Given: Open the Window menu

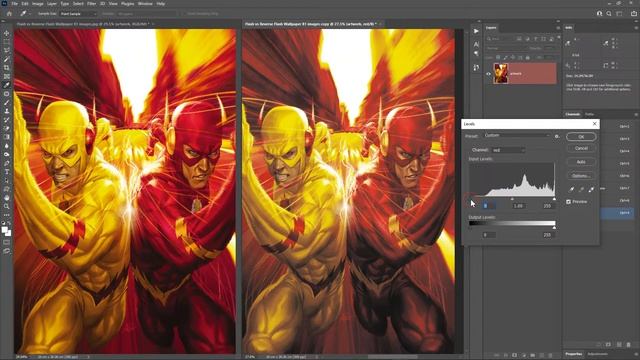Looking at the screenshot, I should coord(145,4).
